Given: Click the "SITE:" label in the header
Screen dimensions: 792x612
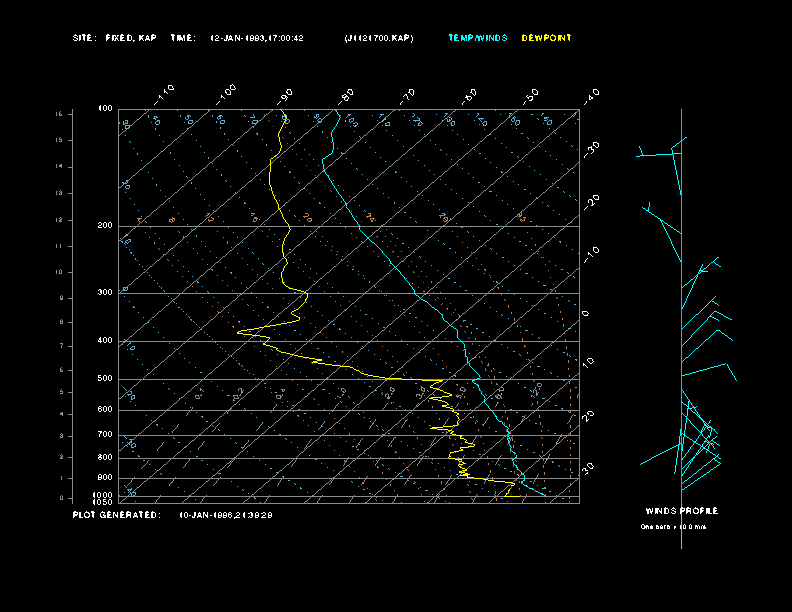Looking at the screenshot, I should (x=83, y=38).
